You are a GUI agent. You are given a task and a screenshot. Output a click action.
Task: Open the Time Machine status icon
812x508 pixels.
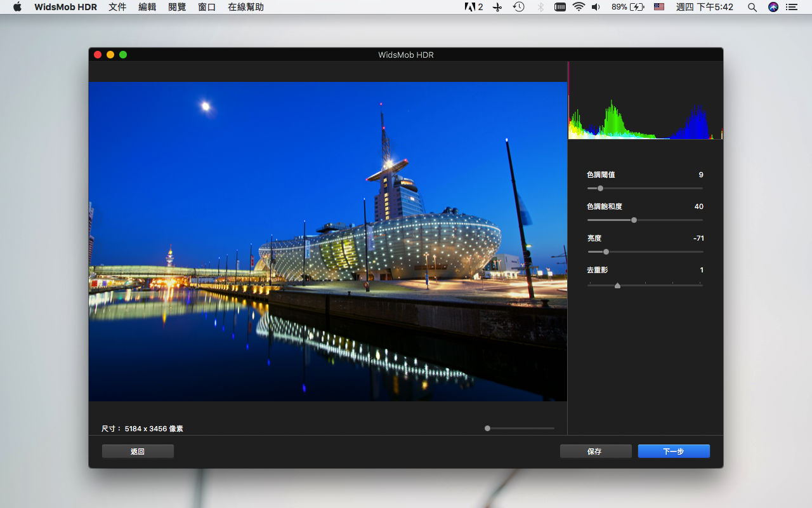(x=518, y=7)
